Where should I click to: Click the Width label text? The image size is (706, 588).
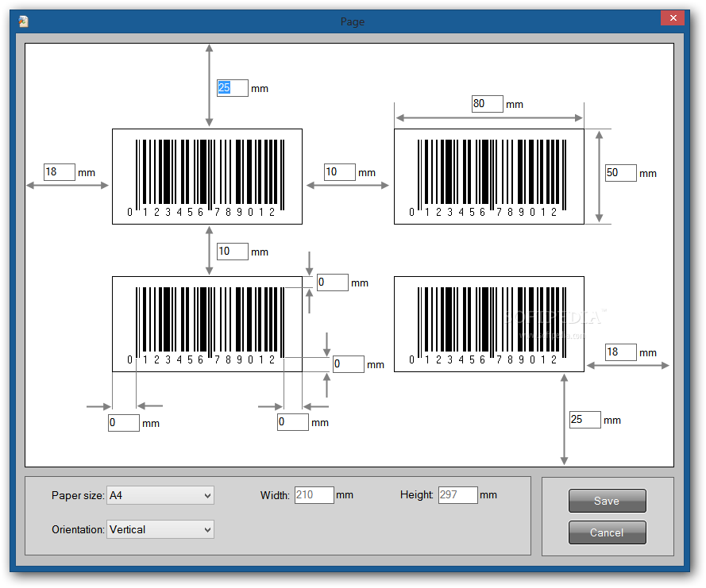click(x=275, y=495)
